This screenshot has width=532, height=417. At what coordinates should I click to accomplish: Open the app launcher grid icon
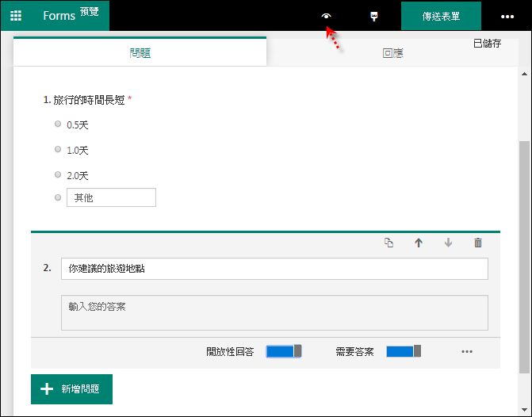16,16
